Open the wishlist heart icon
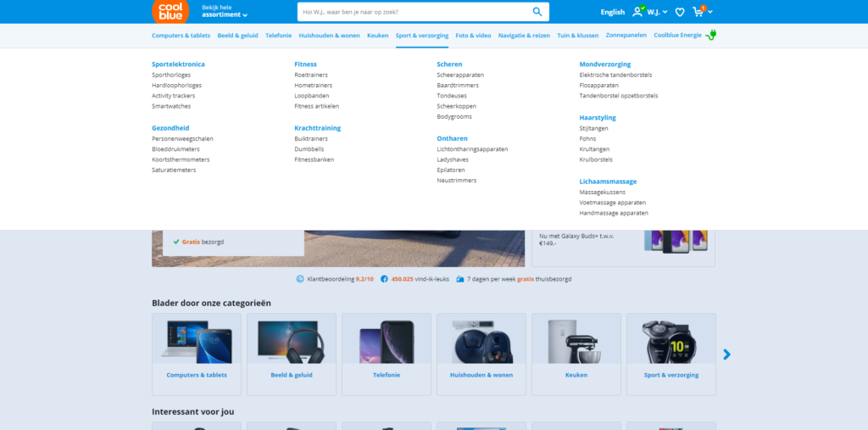 pyautogui.click(x=680, y=12)
